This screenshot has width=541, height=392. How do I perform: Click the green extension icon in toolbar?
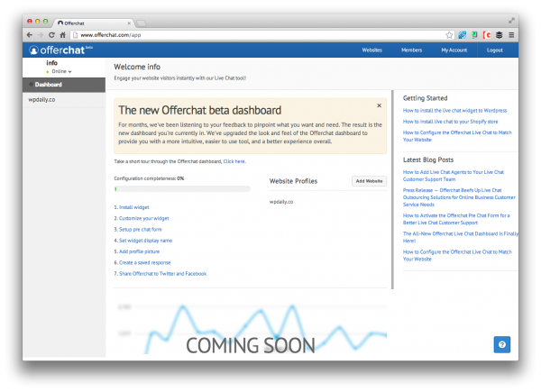[x=474, y=35]
